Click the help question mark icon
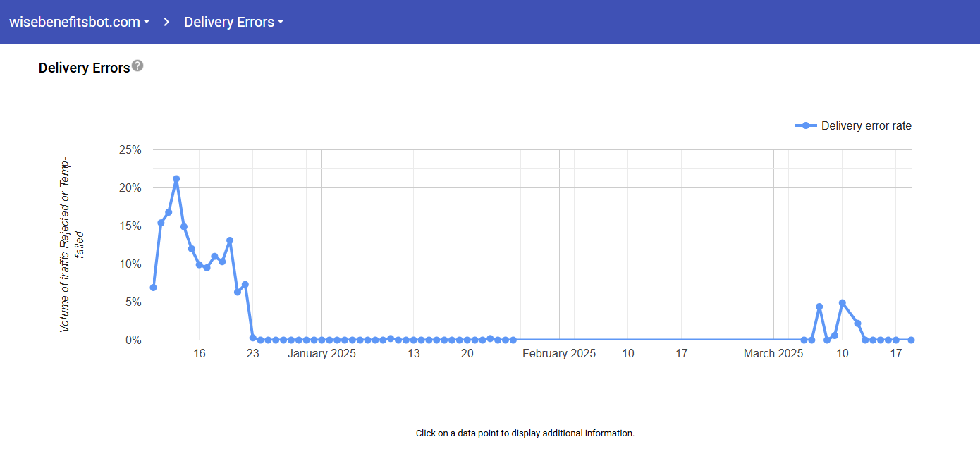The height and width of the screenshot is (449, 980). pyautogui.click(x=137, y=66)
